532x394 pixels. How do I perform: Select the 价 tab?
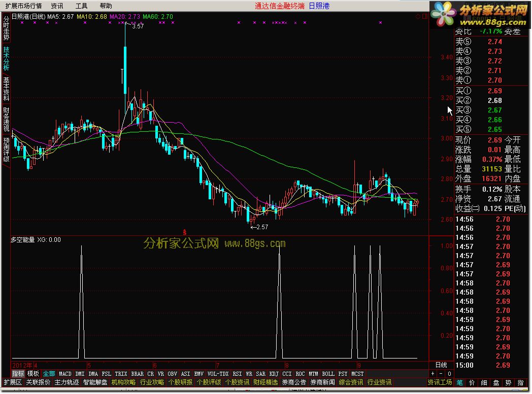click(x=472, y=382)
